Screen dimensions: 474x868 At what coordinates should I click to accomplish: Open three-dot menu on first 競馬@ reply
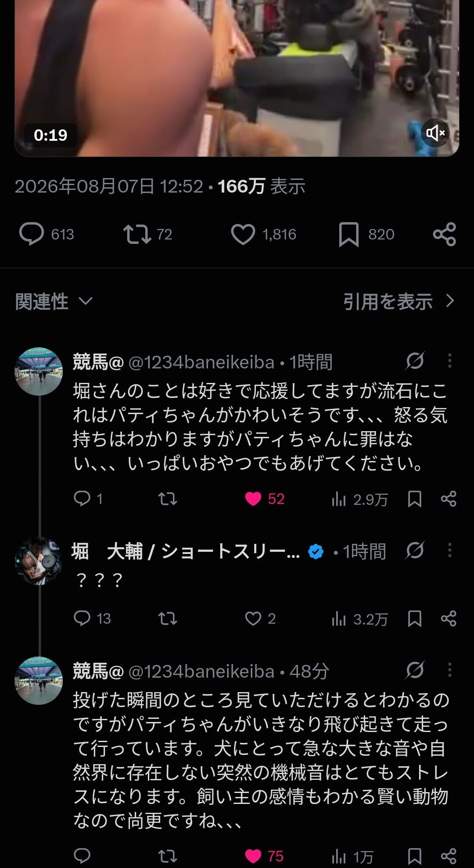[x=449, y=361]
